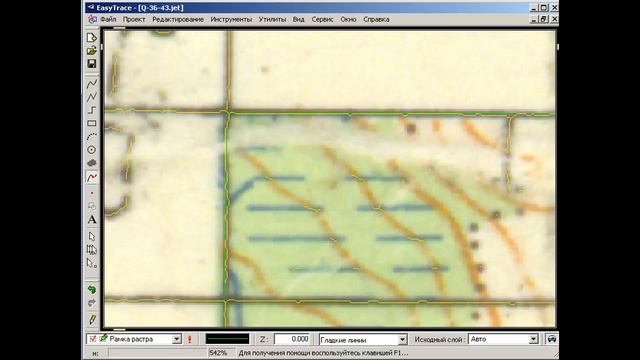Click the green Undo arrow
This screenshot has width=640, height=360.
[x=92, y=289]
